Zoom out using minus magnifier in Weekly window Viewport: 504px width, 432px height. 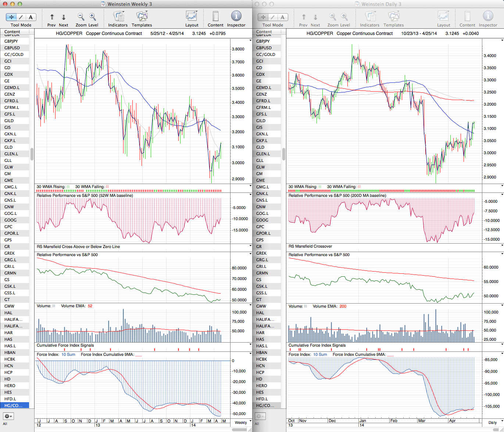click(x=81, y=17)
